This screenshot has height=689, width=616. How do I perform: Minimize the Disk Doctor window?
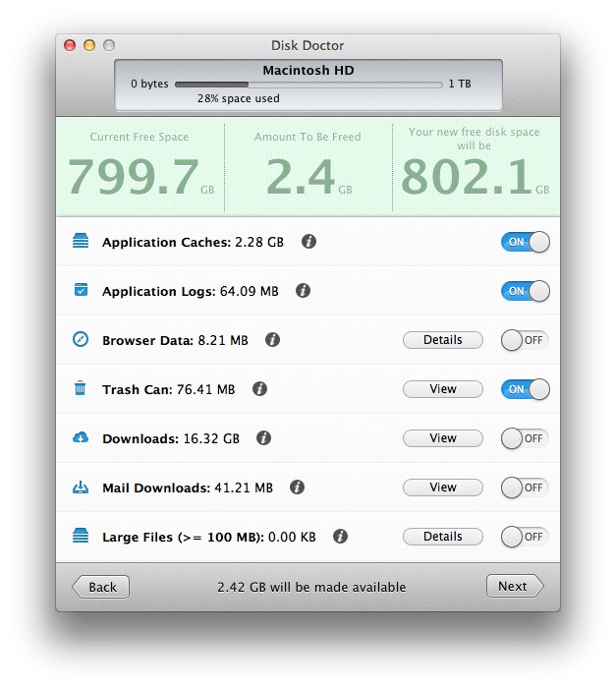(x=89, y=45)
